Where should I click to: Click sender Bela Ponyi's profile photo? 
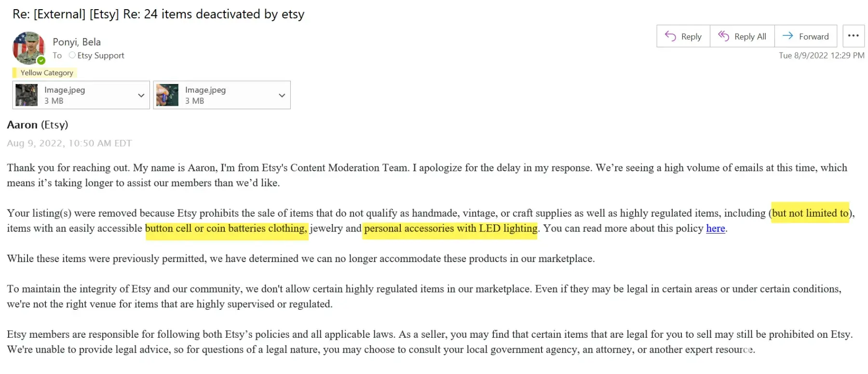[x=28, y=48]
